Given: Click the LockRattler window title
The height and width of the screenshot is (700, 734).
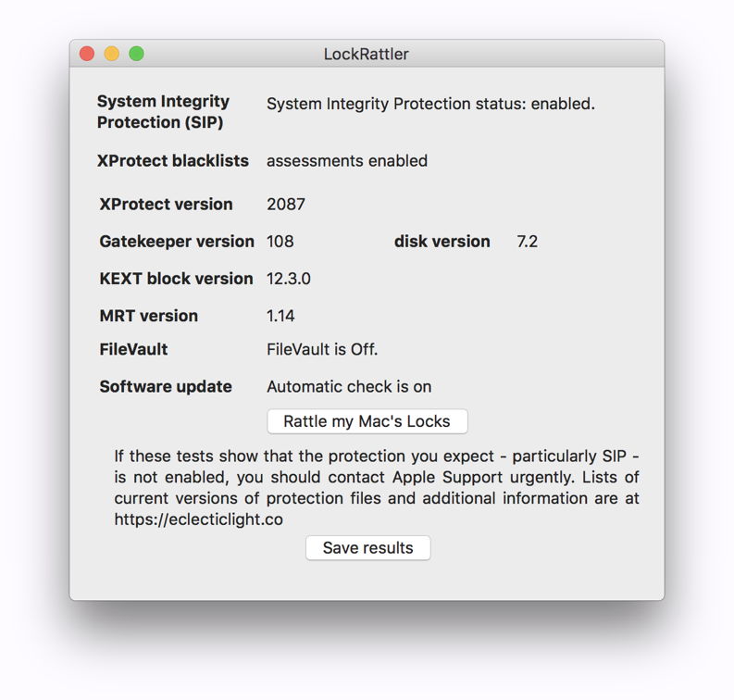Looking at the screenshot, I should 366,54.
